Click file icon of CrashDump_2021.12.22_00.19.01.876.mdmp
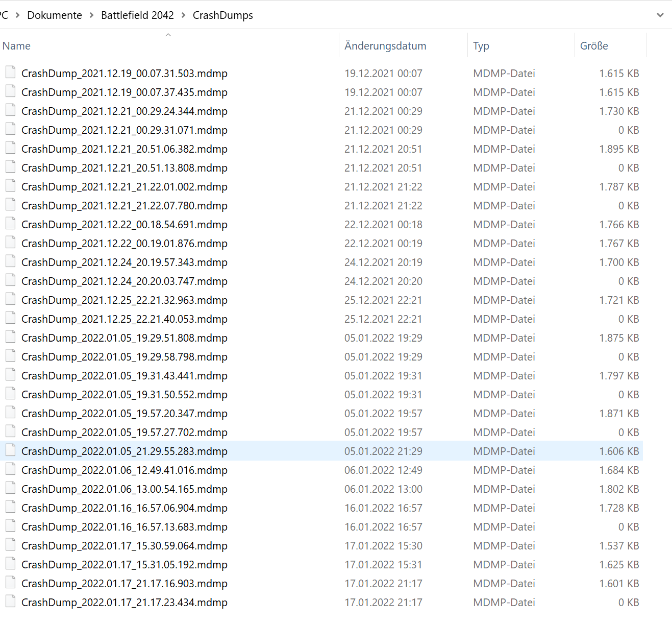Screen dimensions: 672x624 coord(10,243)
